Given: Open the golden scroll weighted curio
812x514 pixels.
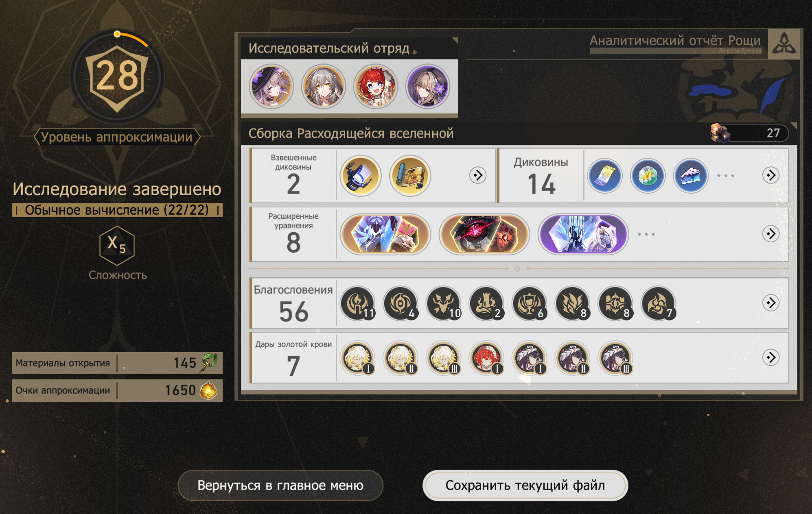Looking at the screenshot, I should 410,176.
